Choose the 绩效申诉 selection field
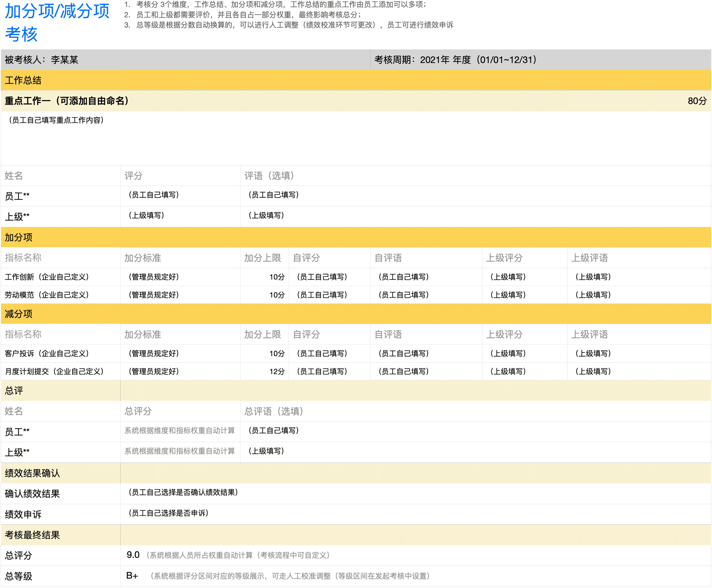712x588 pixels. click(416, 515)
